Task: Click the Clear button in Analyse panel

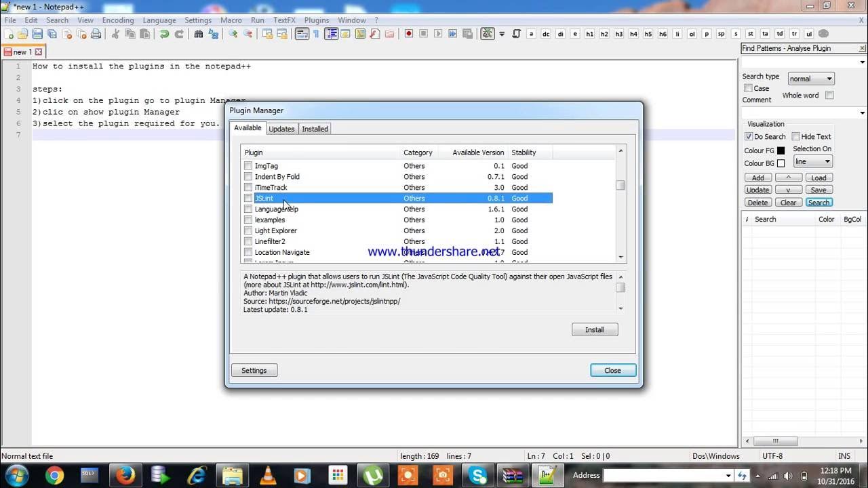Action: coord(788,203)
